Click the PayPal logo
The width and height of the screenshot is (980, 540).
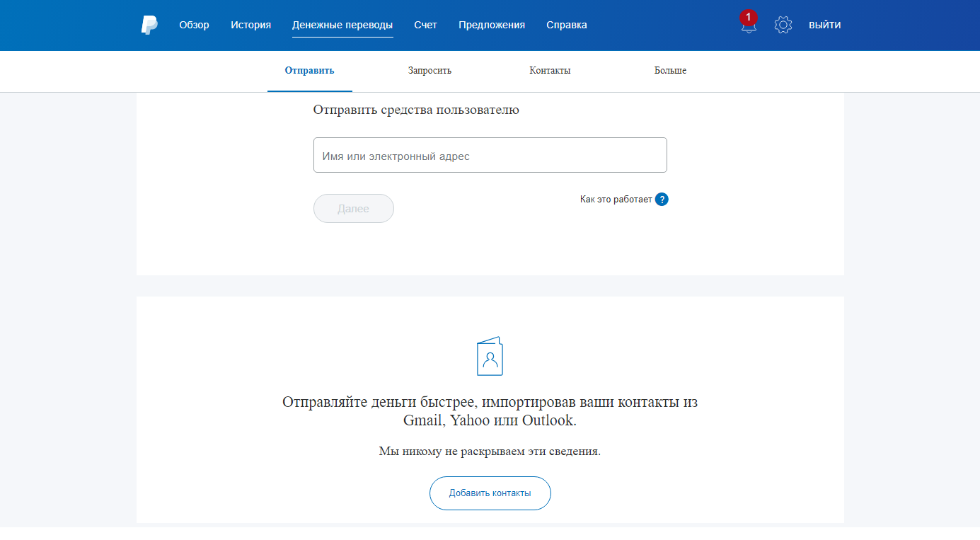click(149, 25)
